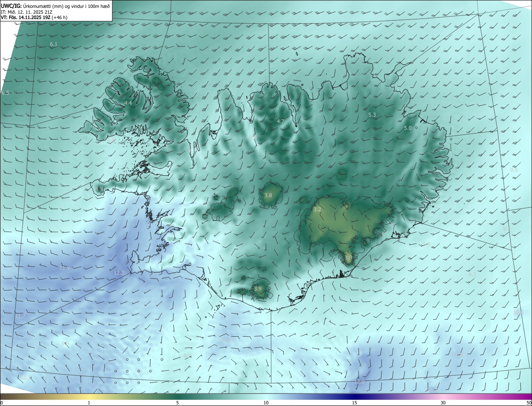Click the 3.0 value label

(348, 258)
